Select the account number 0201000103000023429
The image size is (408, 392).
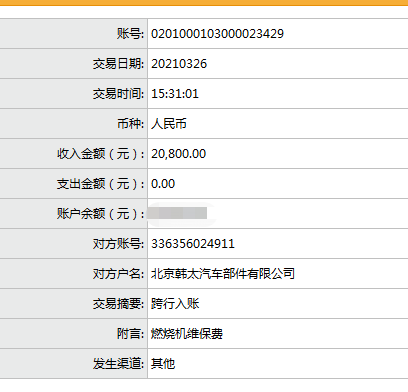[x=217, y=34]
